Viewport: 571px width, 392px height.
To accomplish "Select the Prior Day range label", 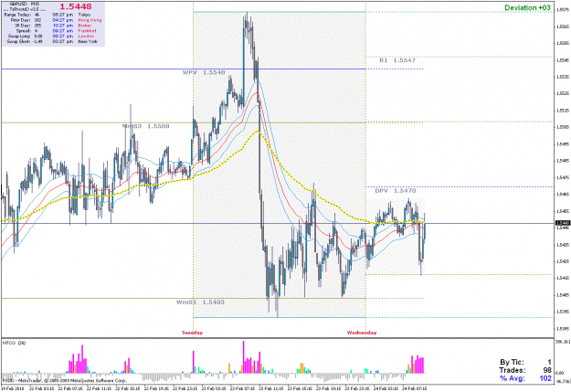I will 23,20.
